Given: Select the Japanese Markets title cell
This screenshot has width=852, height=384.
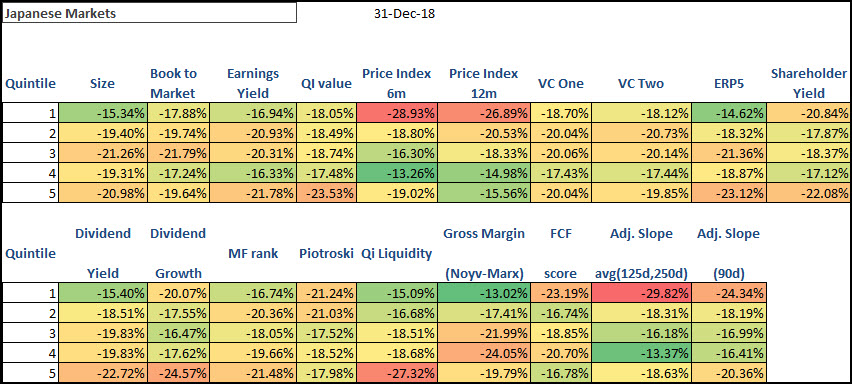Looking at the screenshot, I should pos(149,14).
